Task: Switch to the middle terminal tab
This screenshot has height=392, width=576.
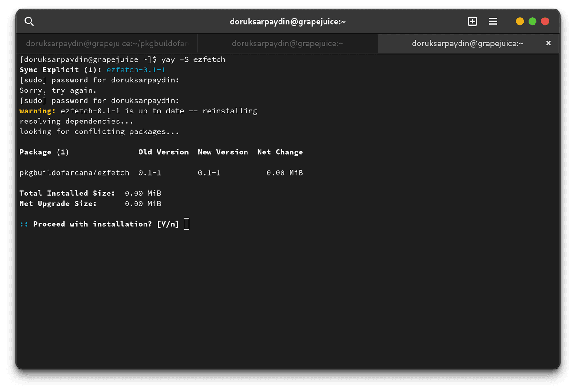Action: 287,44
